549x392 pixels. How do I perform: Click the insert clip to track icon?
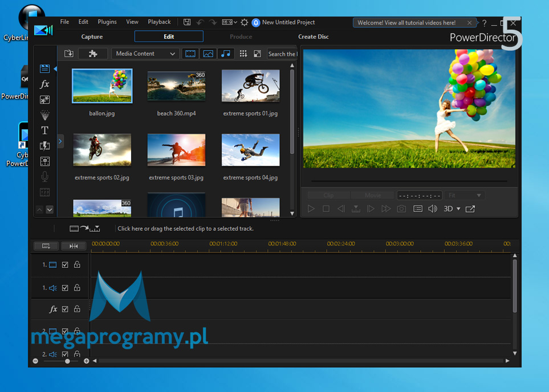click(85, 228)
